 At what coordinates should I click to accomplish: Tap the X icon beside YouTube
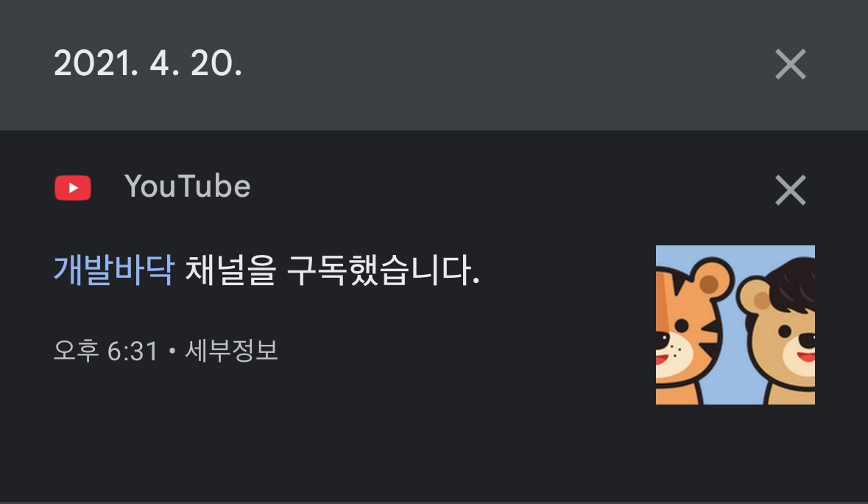tap(791, 190)
